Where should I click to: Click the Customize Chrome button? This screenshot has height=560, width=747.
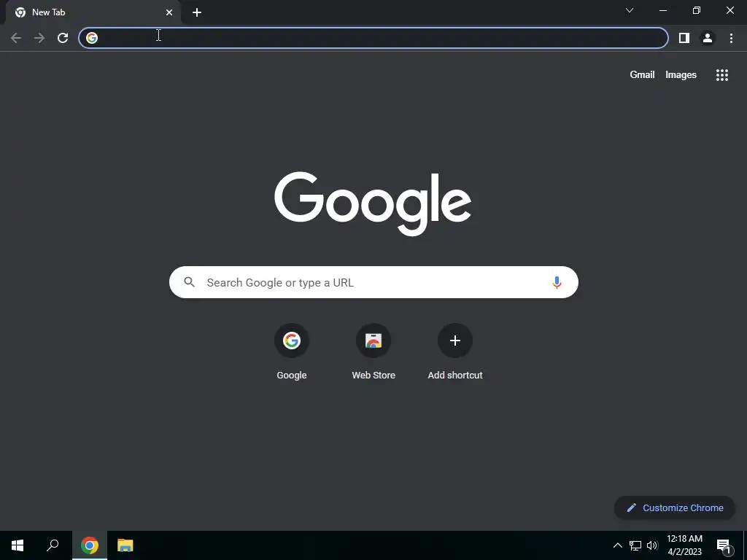pos(675,507)
